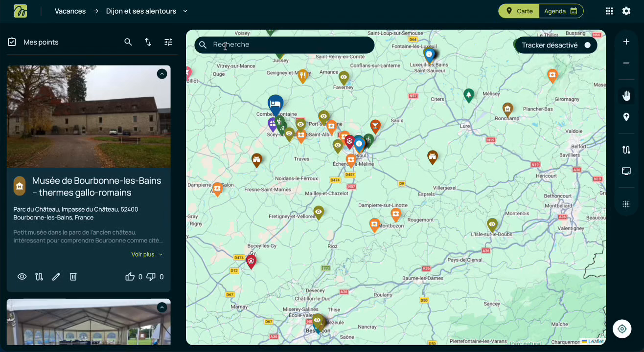Select the tree marker near Mélisey
This screenshot has width=644, height=352.
click(469, 95)
